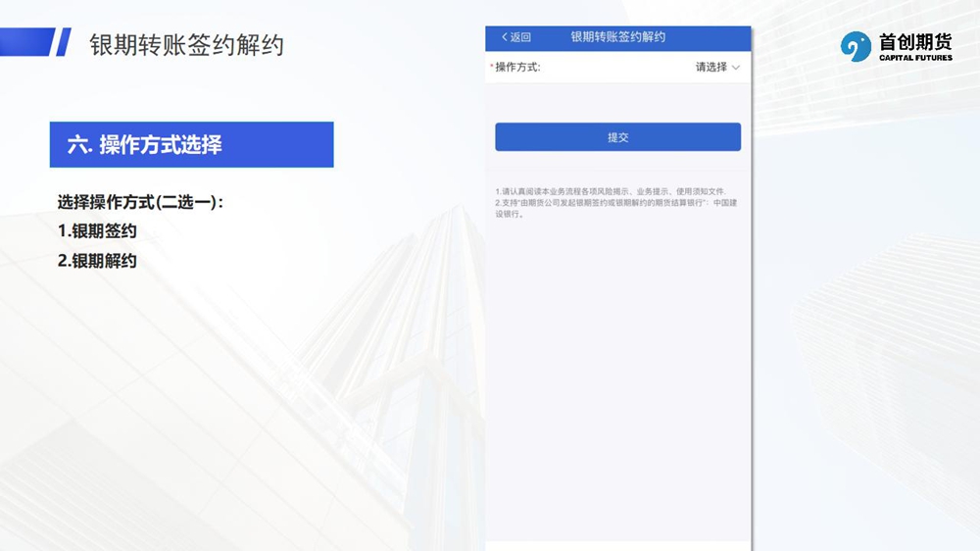Screen dimensions: 980x551
Task: Click the 首创期货 company name text
Action: (x=915, y=41)
